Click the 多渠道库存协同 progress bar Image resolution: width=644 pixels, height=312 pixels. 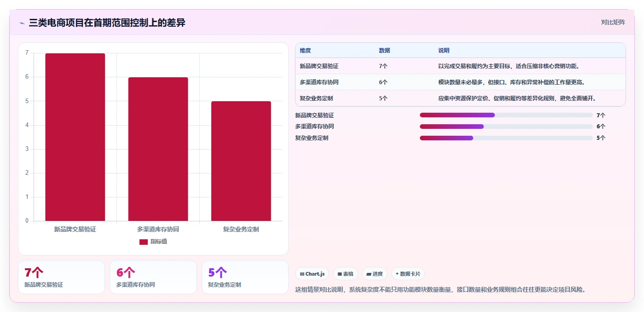pos(506,127)
